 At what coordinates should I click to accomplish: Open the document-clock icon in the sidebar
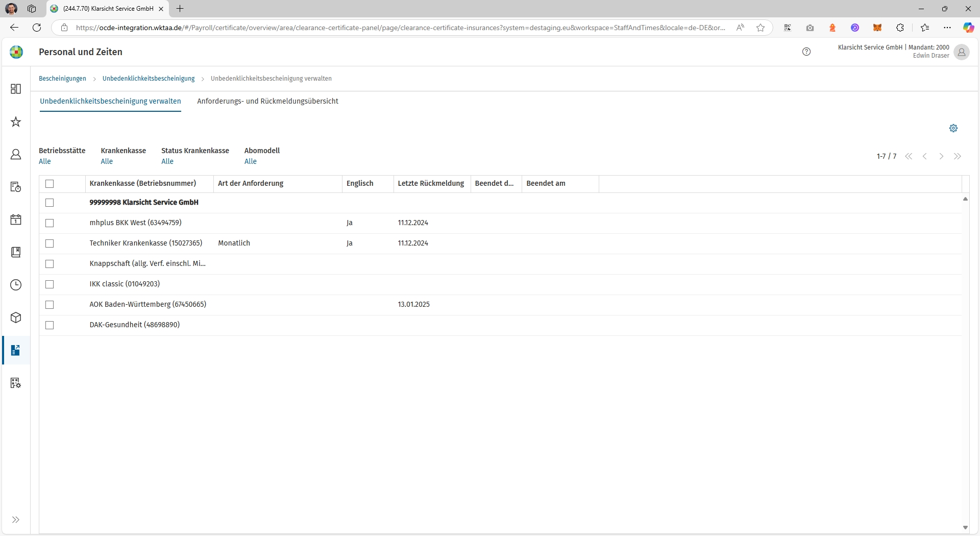(16, 187)
